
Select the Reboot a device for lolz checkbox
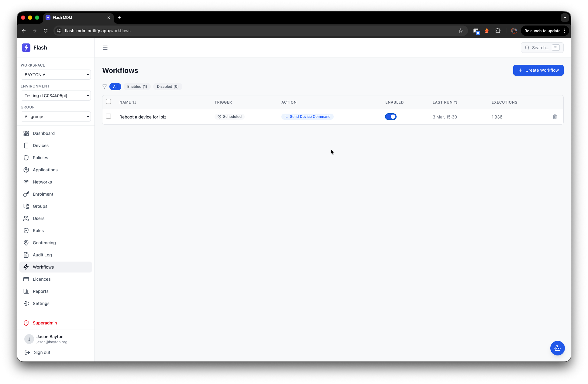(108, 116)
